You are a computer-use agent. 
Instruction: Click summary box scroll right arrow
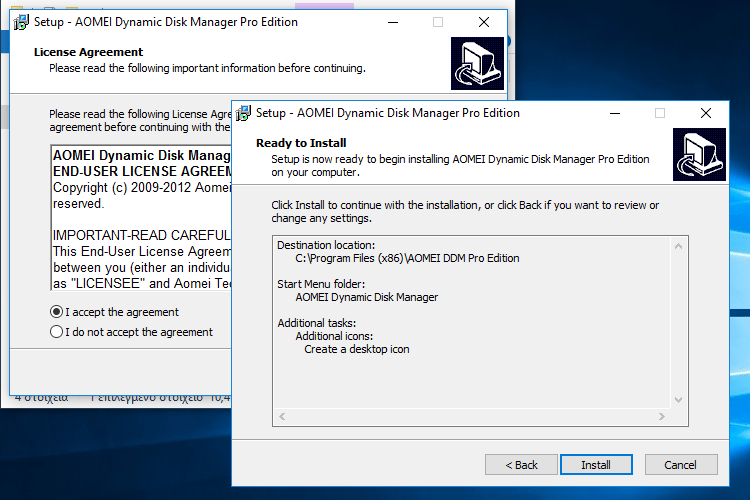coord(662,416)
